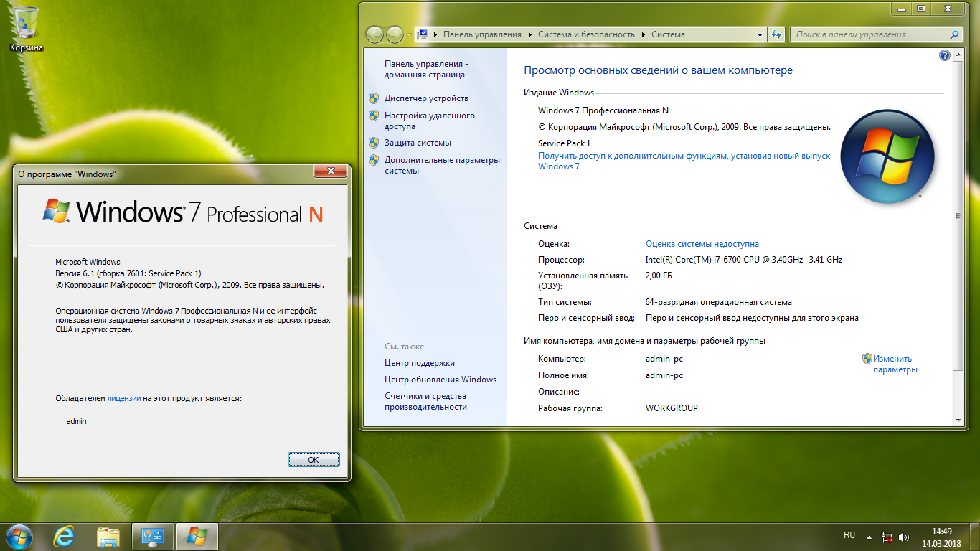980x551 pixels.
Task: Expand the arrow after Панель управления breadcrumb
Action: click(530, 34)
